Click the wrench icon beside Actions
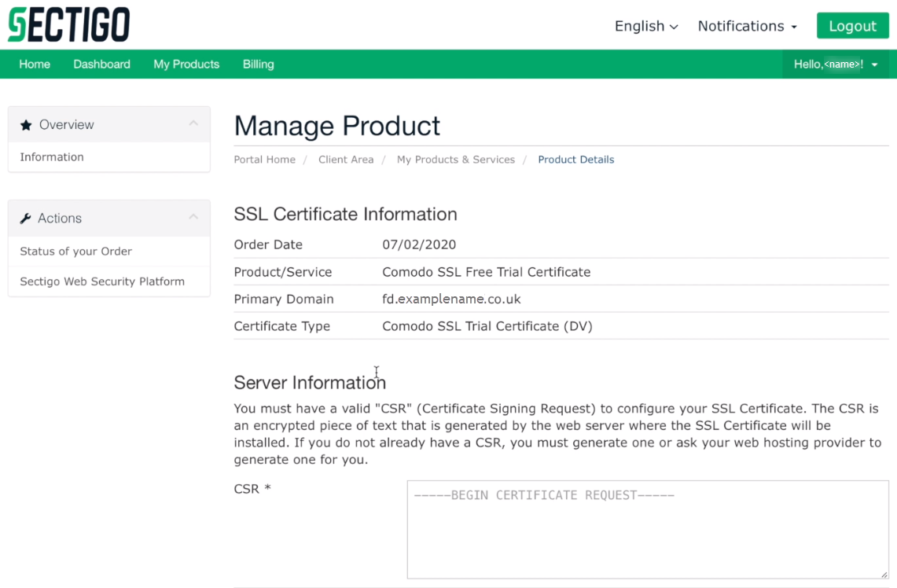This screenshot has width=897, height=588. click(x=26, y=219)
